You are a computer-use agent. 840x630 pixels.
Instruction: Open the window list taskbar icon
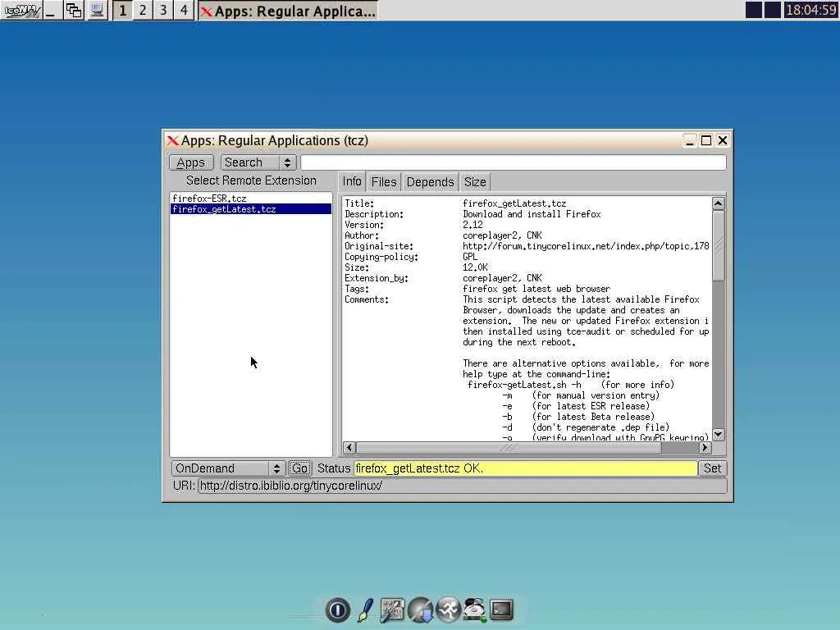pyautogui.click(x=73, y=10)
